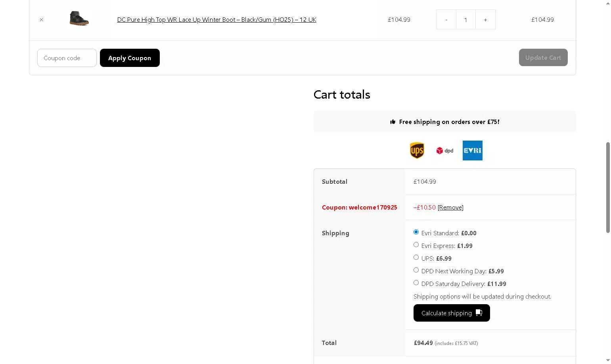The image size is (611, 364).
Task: Click the quantity field showing 1
Action: point(466,19)
